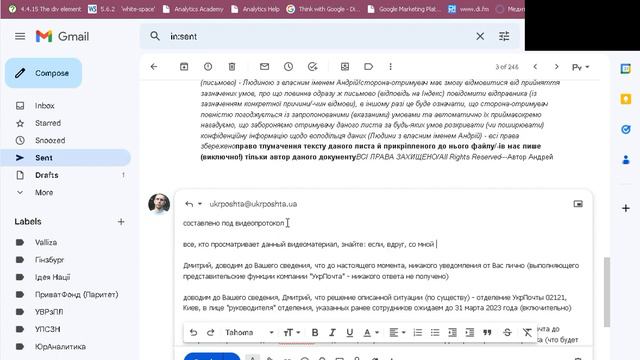Viewport: 640px width, 360px height.
Task: Show the newer conversation
Action: pyautogui.click(x=535, y=67)
